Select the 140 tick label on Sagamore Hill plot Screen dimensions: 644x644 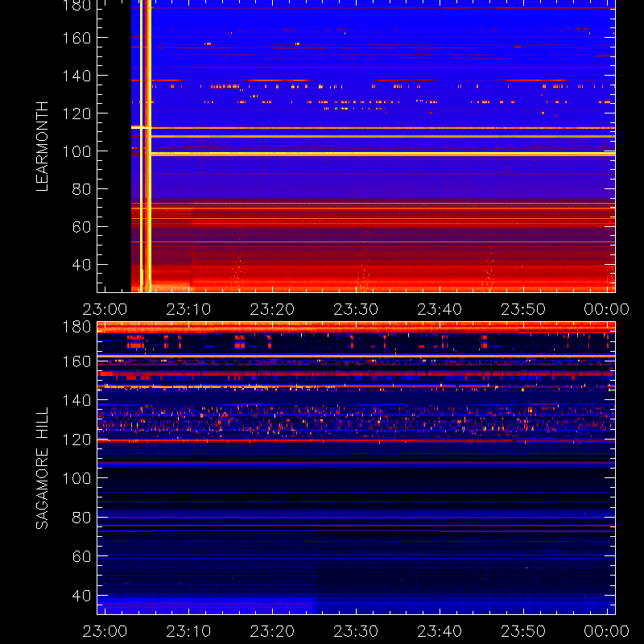pyautogui.click(x=76, y=400)
